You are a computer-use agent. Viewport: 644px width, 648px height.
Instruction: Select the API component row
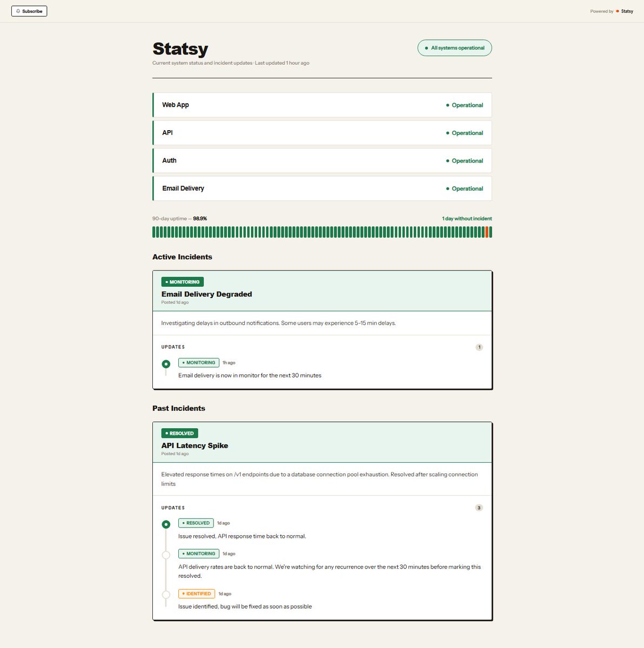(322, 133)
